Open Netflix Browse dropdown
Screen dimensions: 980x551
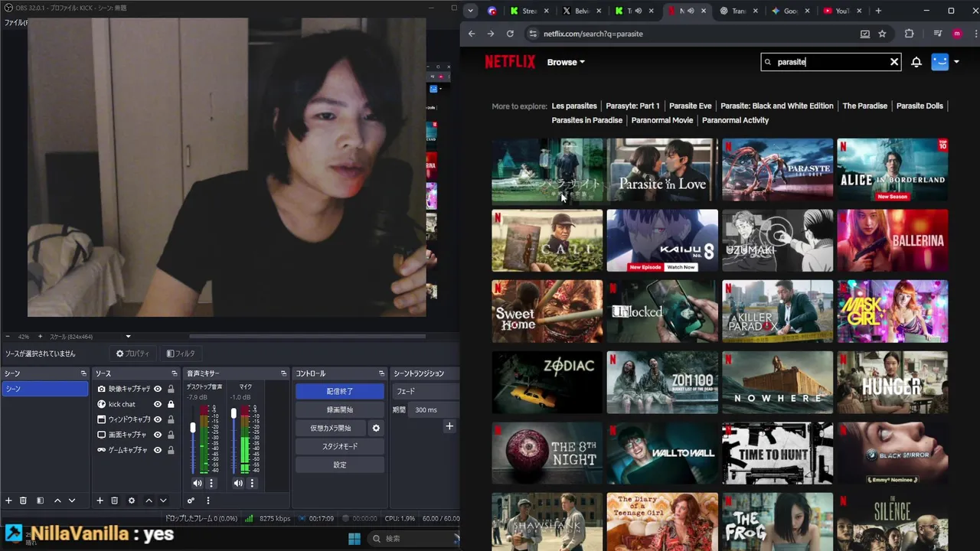(x=566, y=62)
